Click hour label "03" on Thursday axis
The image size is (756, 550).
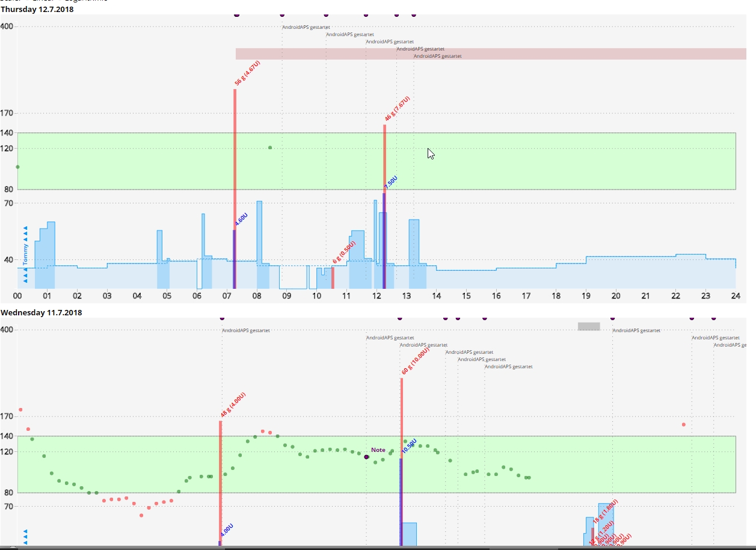coord(107,295)
